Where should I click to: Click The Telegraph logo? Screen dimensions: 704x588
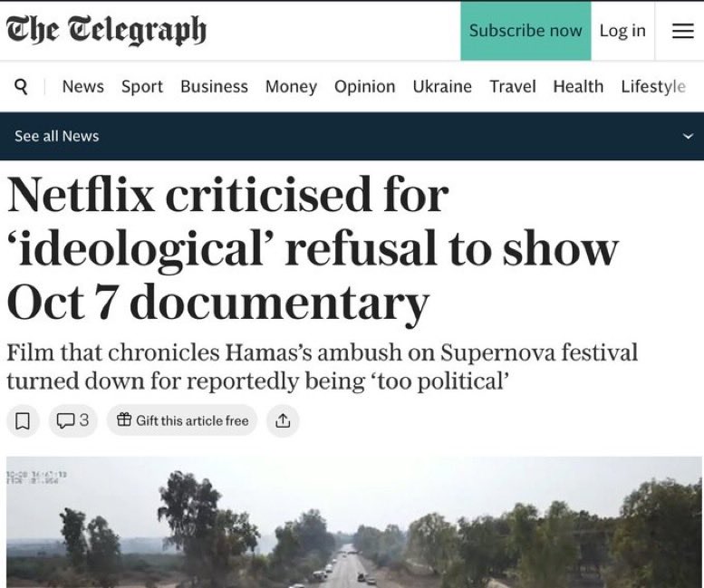click(x=106, y=30)
